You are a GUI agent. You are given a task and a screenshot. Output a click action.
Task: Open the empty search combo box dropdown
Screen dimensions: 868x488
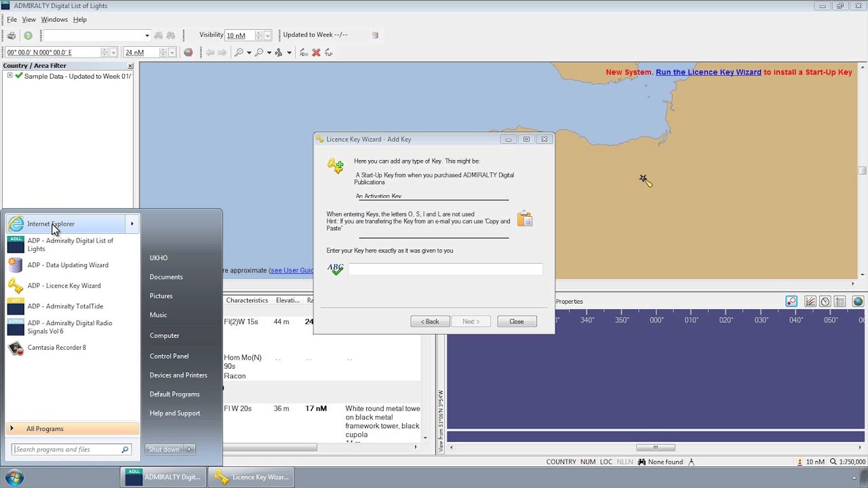click(x=146, y=35)
